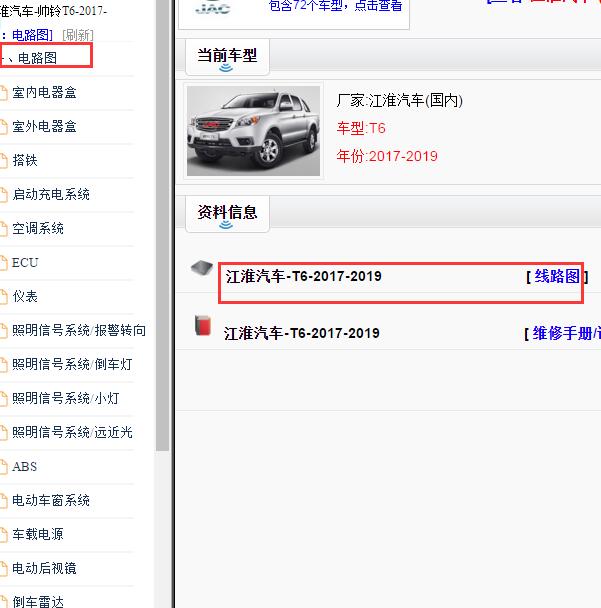Screen dimensions: 601x608
Task: Select the 当前车型 tab header
Action: click(x=227, y=57)
